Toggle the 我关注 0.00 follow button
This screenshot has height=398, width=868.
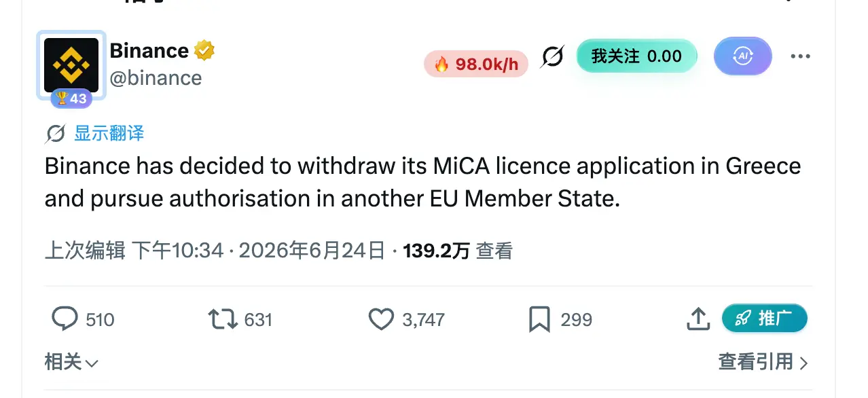(636, 56)
